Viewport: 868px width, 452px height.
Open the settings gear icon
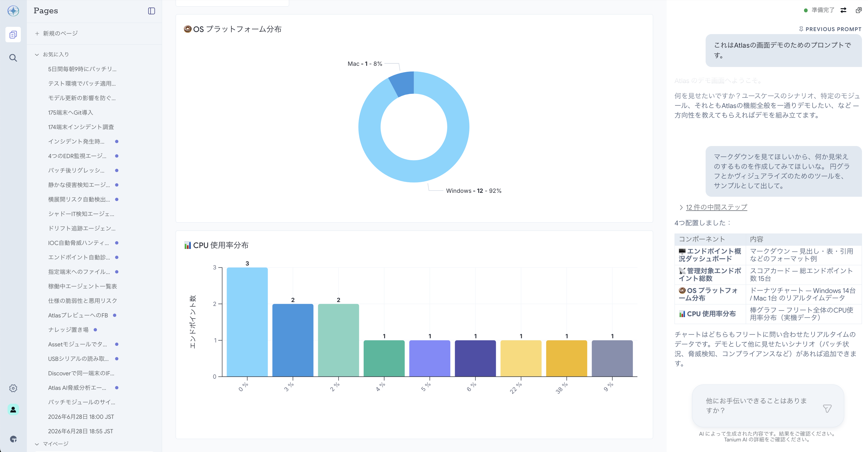tap(13, 388)
